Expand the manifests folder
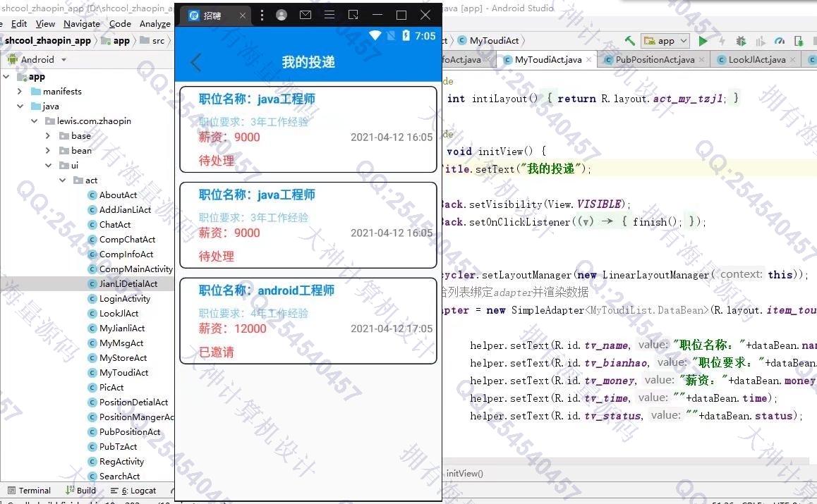This screenshot has width=817, height=504. (20, 91)
